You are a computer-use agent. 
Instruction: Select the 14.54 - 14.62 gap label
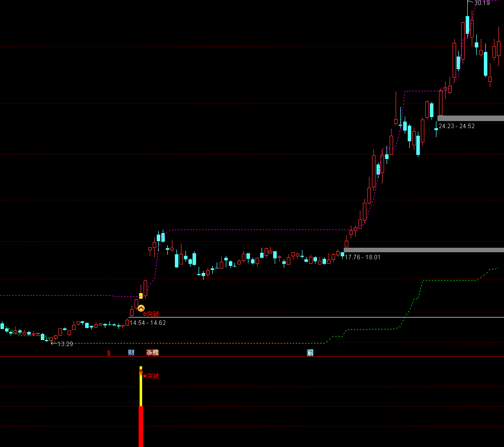tap(148, 323)
